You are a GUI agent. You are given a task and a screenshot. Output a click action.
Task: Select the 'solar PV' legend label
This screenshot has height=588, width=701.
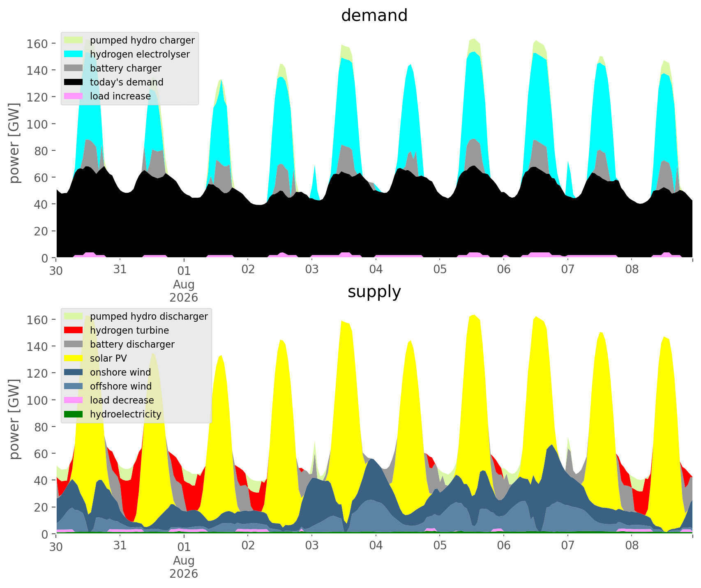coord(108,358)
